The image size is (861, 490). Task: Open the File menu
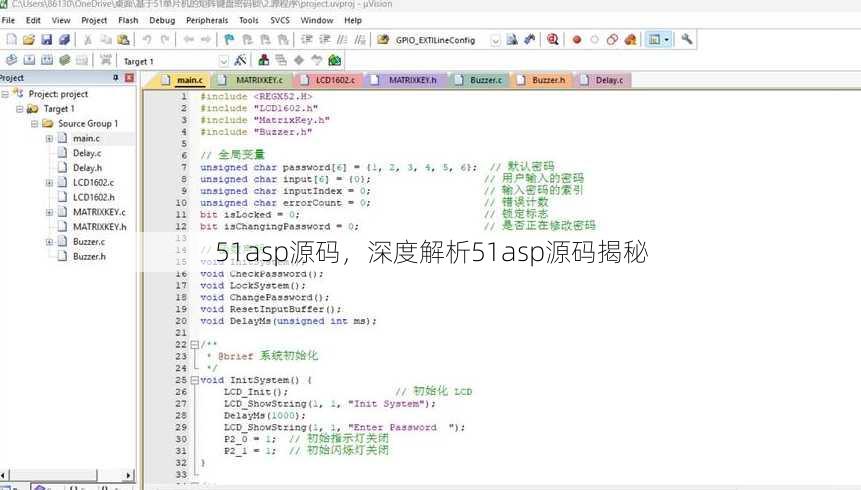[8, 20]
